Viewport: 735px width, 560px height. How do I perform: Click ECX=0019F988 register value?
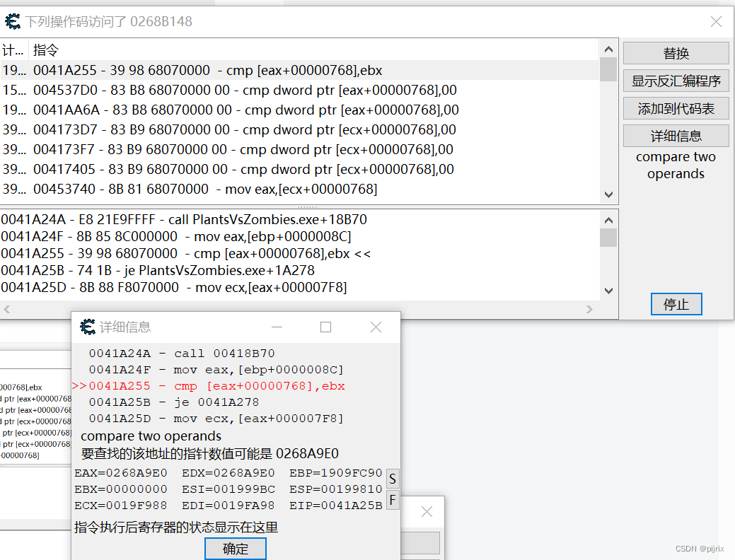point(121,506)
